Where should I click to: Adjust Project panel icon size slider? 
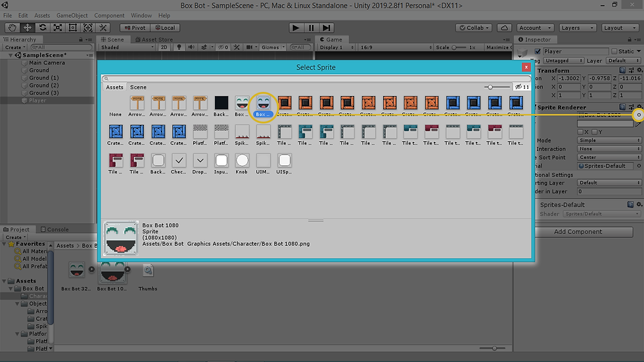pyautogui.click(x=494, y=348)
